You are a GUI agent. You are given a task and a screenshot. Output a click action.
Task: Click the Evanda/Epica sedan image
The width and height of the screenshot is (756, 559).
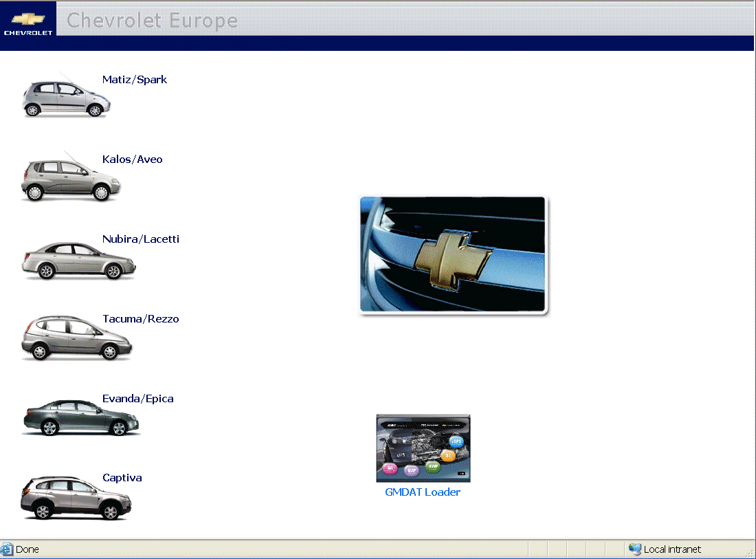(x=81, y=418)
